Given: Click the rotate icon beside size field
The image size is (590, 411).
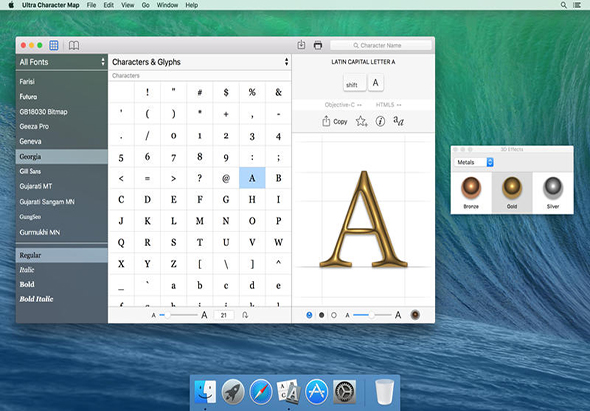Looking at the screenshot, I should coord(245,315).
